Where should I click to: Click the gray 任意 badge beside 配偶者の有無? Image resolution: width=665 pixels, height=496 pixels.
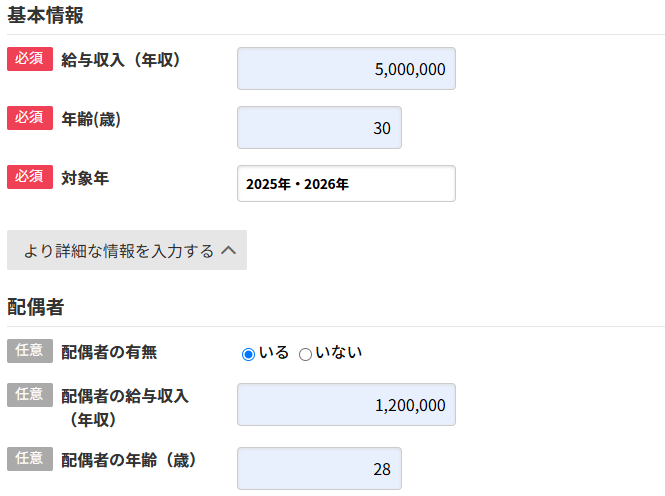point(29,351)
